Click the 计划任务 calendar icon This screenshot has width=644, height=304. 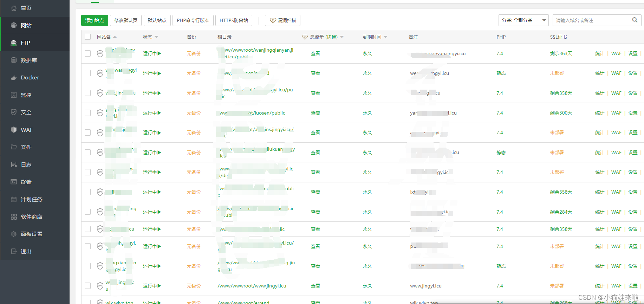pos(14,199)
